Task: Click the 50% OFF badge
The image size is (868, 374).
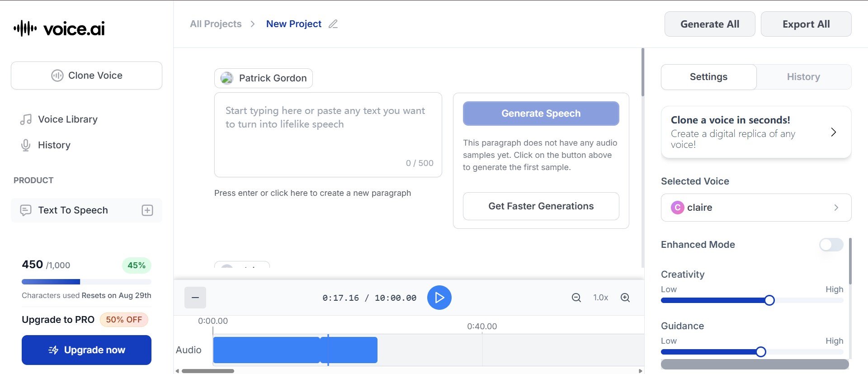Action: [124, 320]
